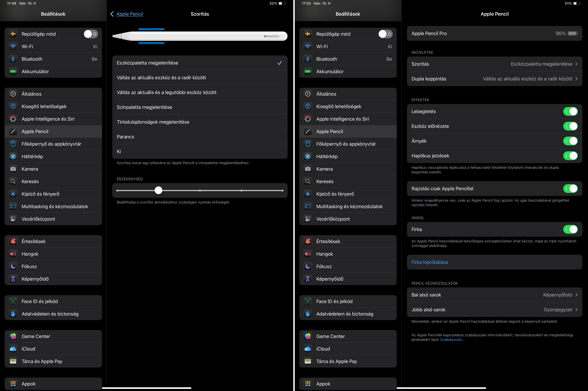Tap the Apple Pencil Pro battery row
Viewport: 588px width, 391px height.
(494, 33)
